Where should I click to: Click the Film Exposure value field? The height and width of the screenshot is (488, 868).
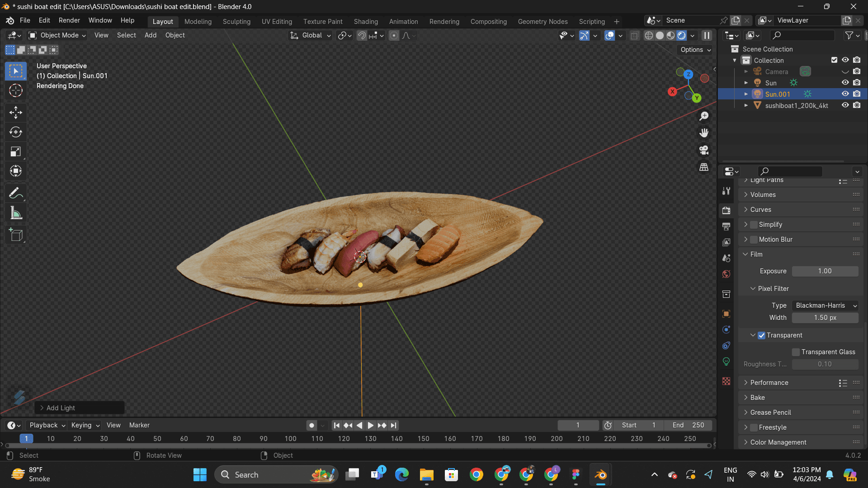point(825,271)
